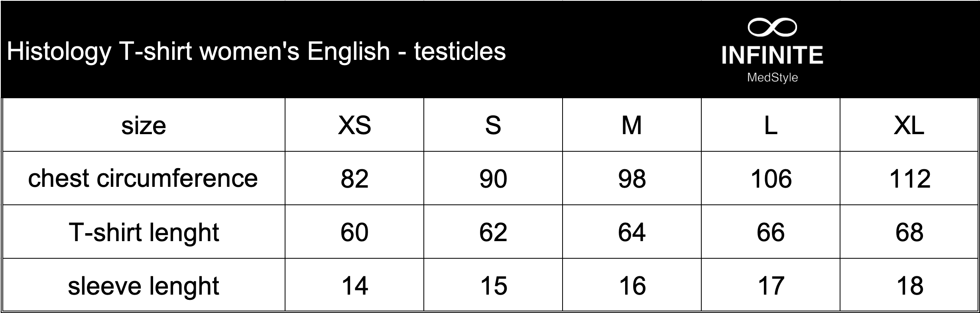Select the M column header
Image resolution: width=980 pixels, height=313 pixels.
click(632, 125)
